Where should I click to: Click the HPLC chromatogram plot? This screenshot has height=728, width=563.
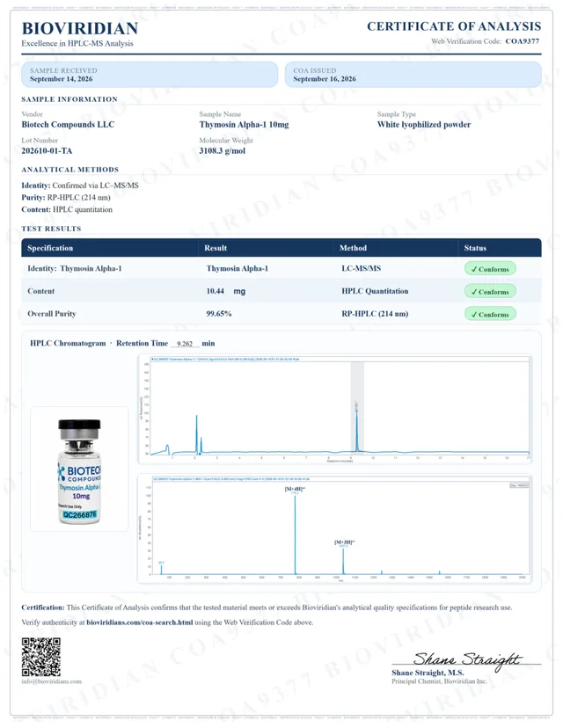pyautogui.click(x=335, y=409)
